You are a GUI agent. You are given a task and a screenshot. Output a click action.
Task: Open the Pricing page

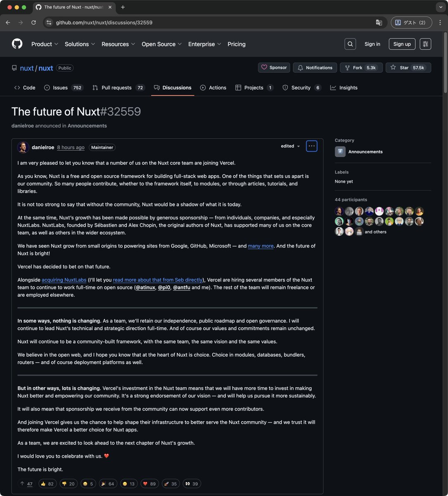pos(237,44)
